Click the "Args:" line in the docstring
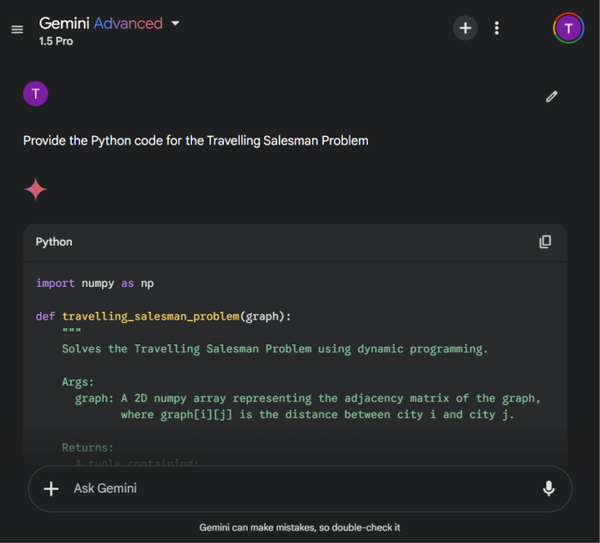The height and width of the screenshot is (543, 600). coord(78,382)
